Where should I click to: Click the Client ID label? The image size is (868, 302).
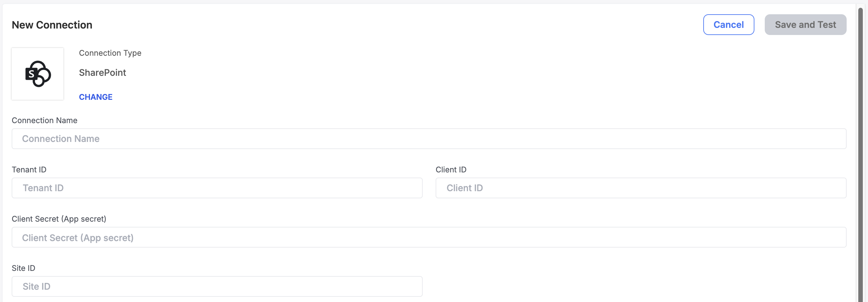[451, 170]
